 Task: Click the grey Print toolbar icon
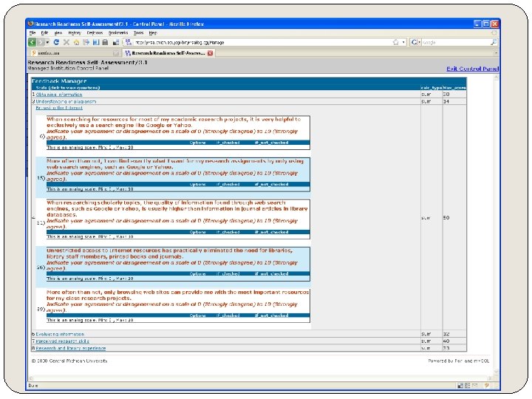[105, 42]
